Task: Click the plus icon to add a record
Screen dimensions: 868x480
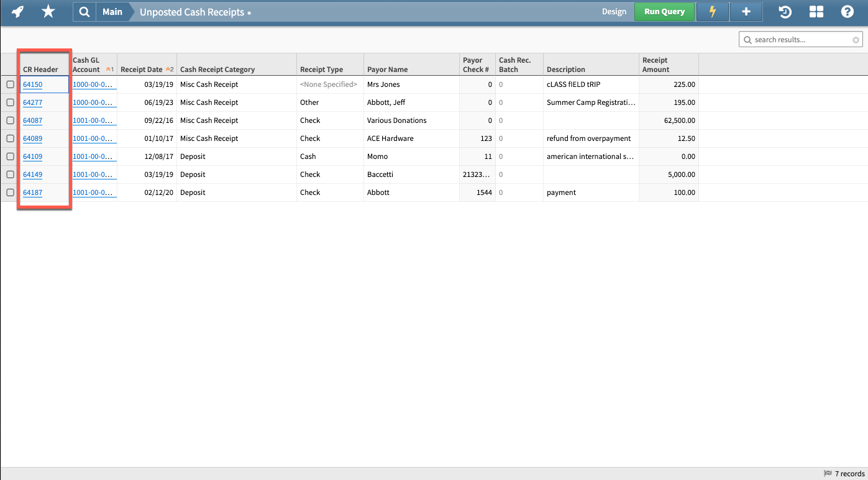Action: click(x=746, y=11)
